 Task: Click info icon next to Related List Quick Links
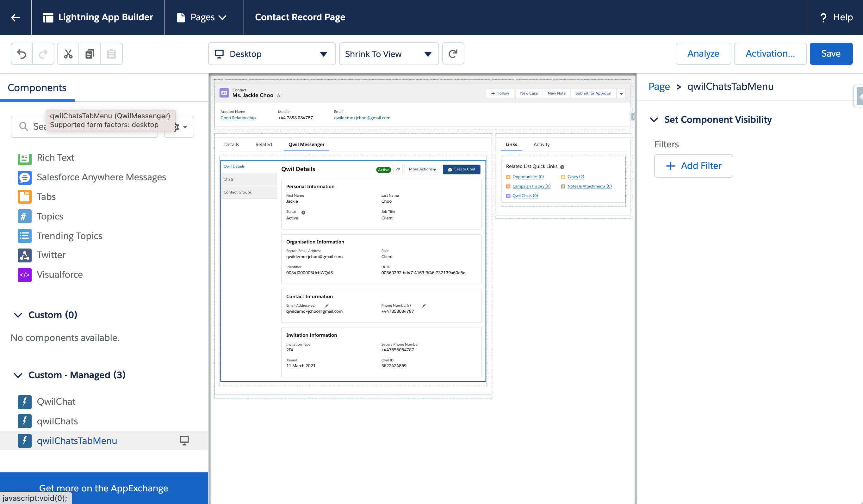[562, 167]
